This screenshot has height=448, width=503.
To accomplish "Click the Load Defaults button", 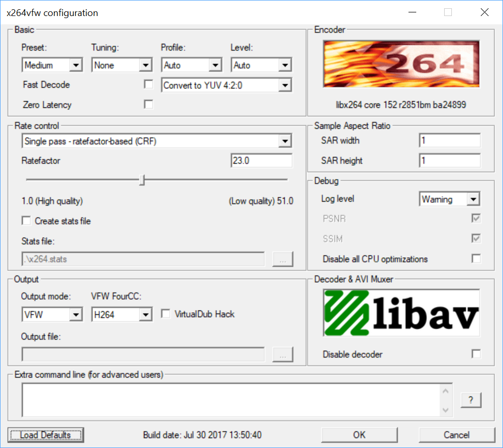I will pyautogui.click(x=45, y=435).
